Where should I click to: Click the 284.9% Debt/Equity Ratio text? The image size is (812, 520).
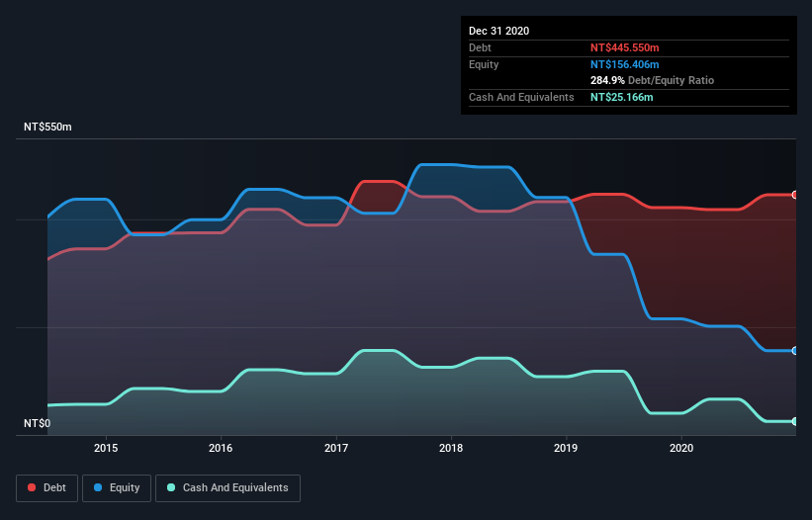652,80
